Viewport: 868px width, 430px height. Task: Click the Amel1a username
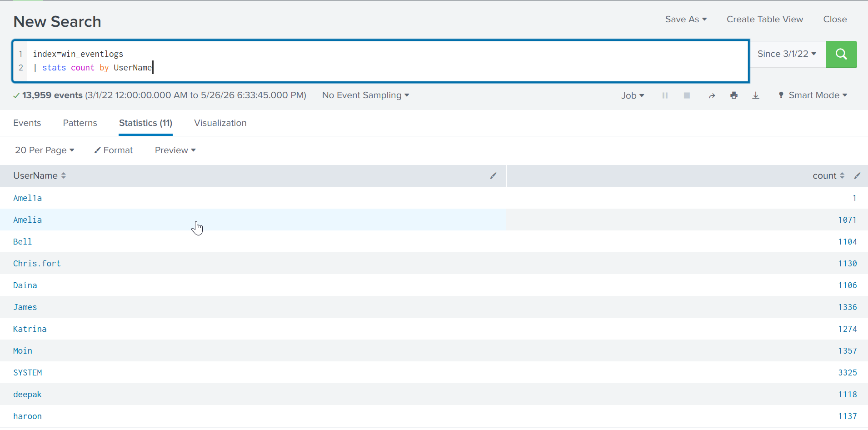pyautogui.click(x=27, y=198)
